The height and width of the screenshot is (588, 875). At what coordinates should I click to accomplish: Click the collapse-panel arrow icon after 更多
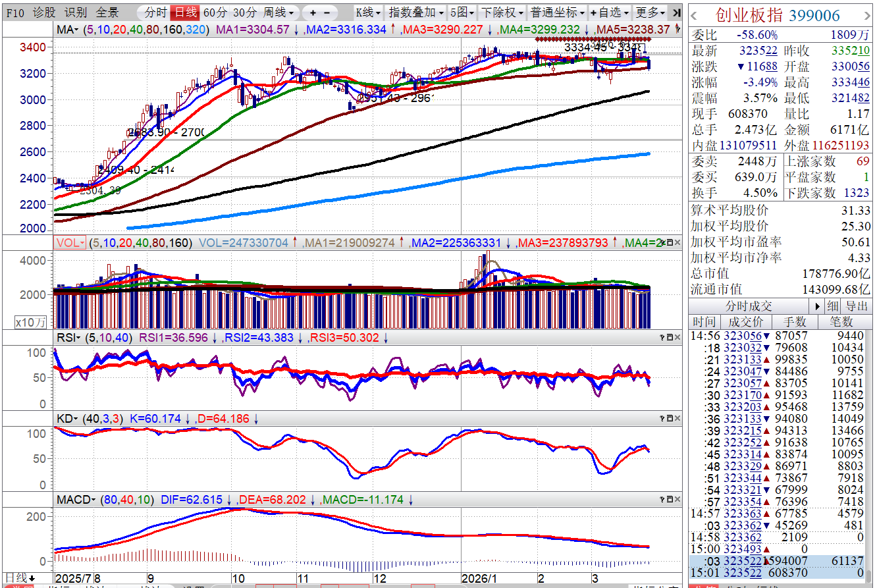pyautogui.click(x=675, y=13)
